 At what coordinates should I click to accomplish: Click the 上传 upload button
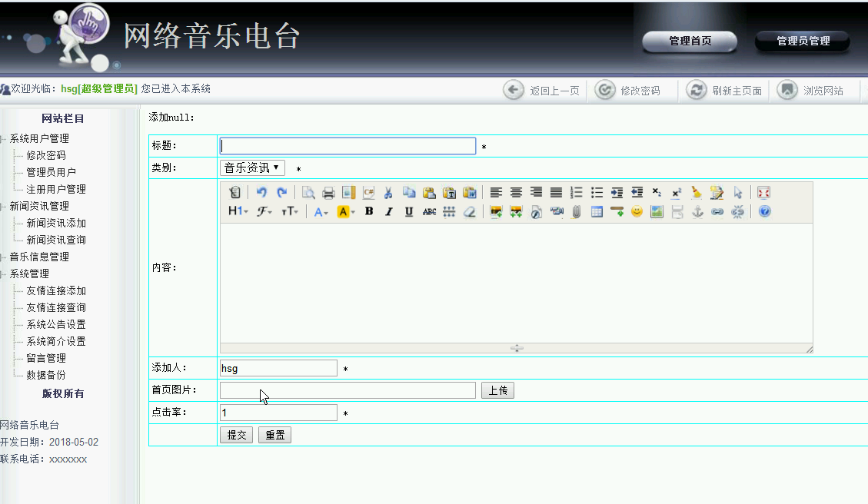[497, 390]
